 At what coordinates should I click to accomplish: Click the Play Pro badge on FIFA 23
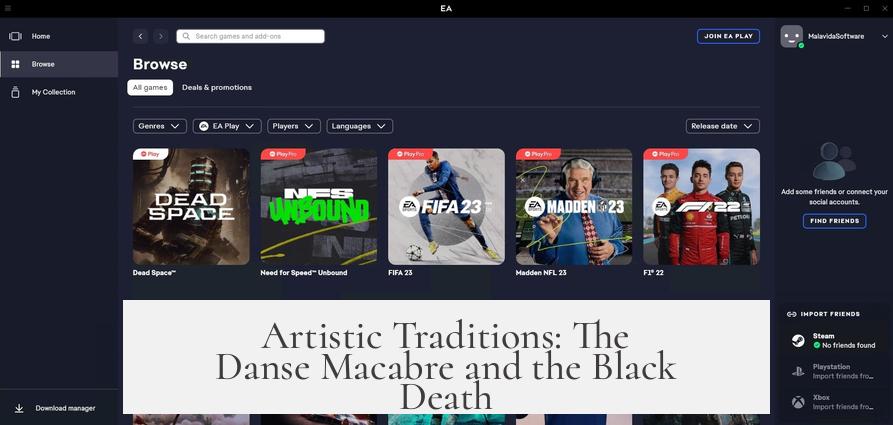tap(411, 154)
